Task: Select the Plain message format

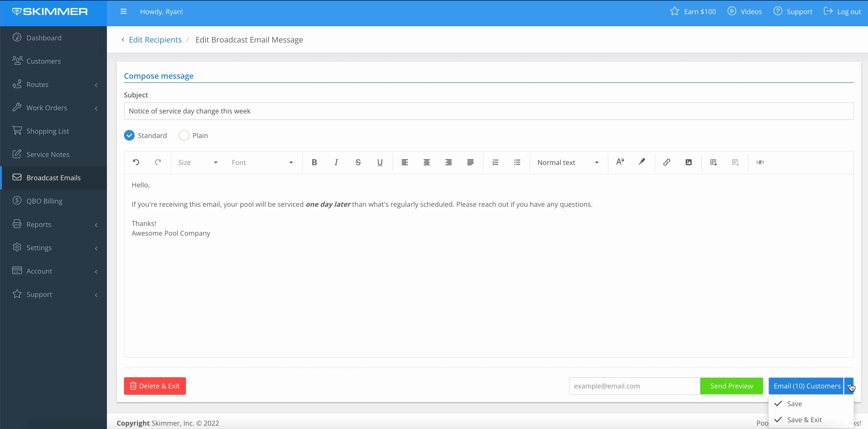Action: 184,135
